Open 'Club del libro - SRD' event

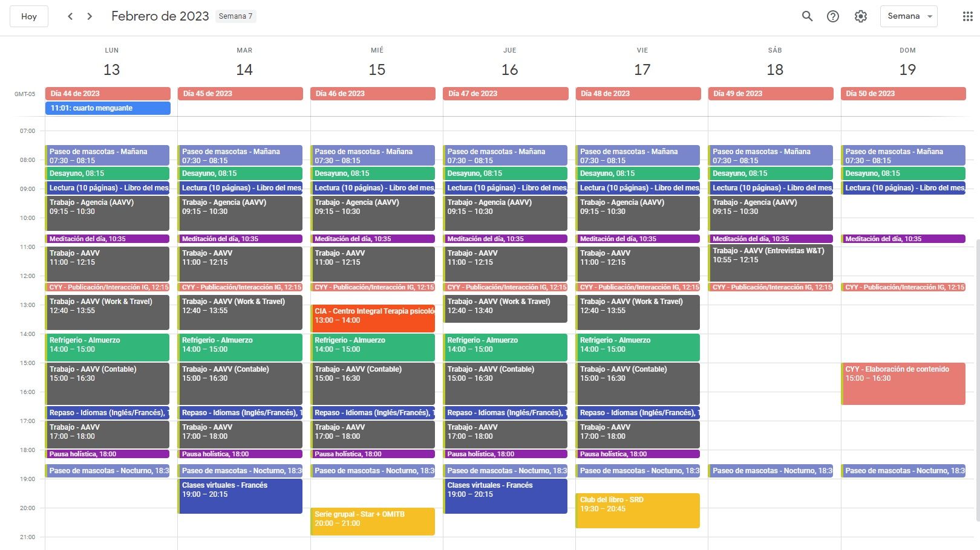point(638,511)
